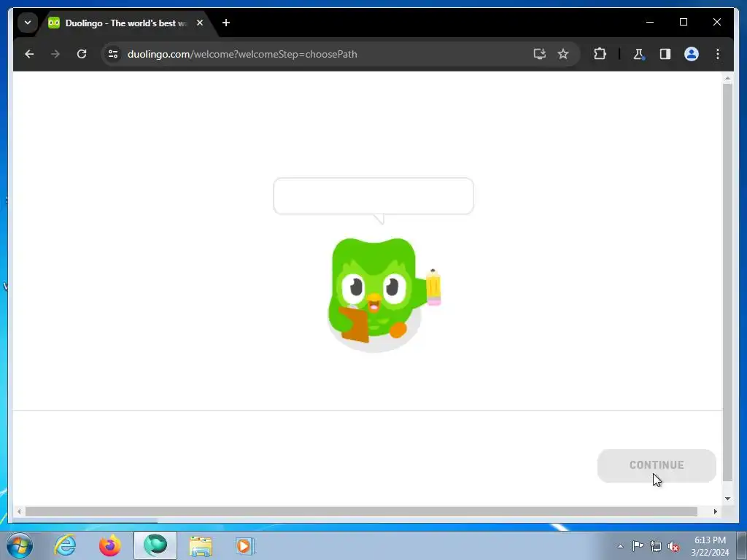Select the Duolingo browser tab
Image resolution: width=747 pixels, height=560 pixels.
(x=125, y=23)
